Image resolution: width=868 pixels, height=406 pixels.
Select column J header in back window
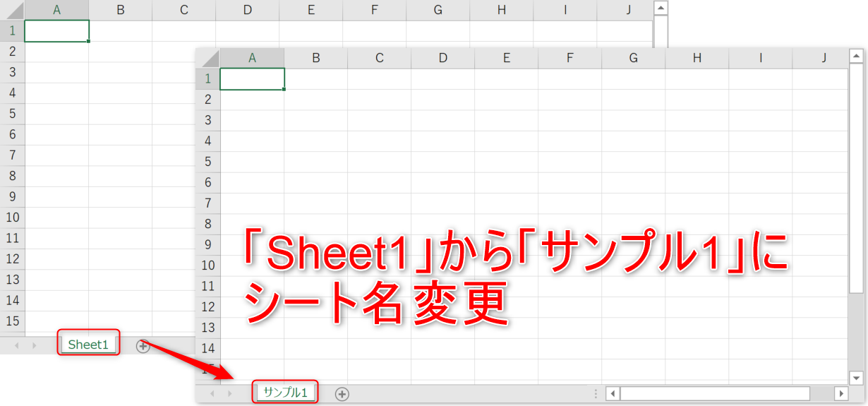625,10
